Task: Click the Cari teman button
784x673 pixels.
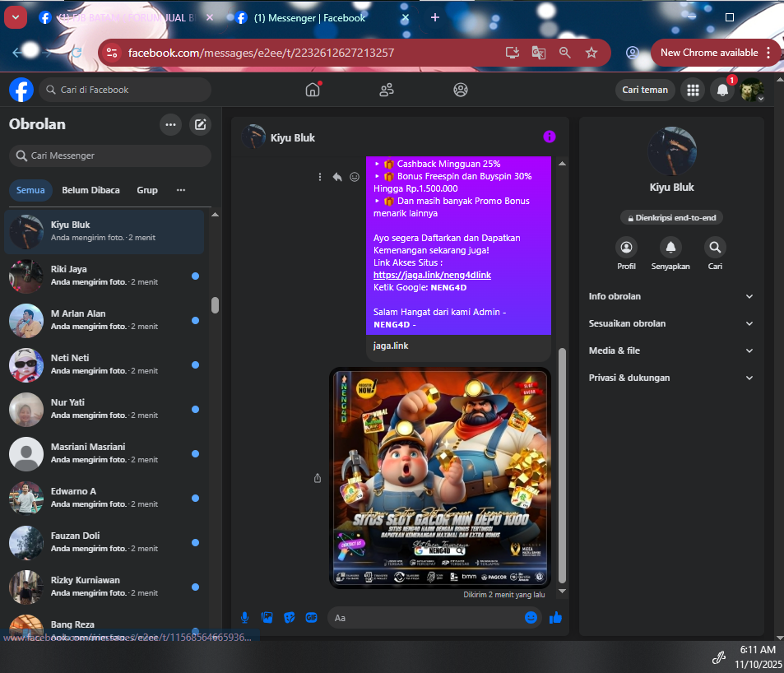Action: pos(644,90)
